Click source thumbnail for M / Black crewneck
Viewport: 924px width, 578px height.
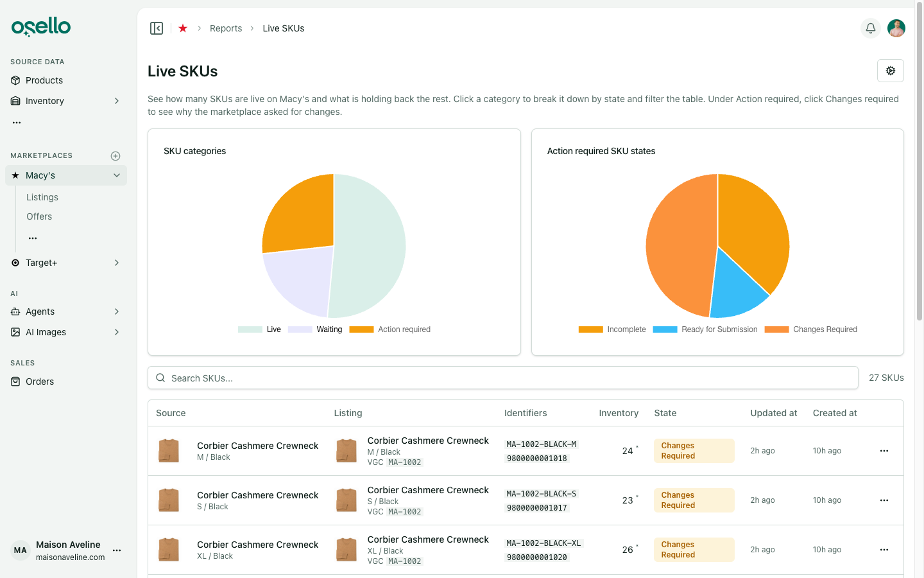pyautogui.click(x=169, y=451)
